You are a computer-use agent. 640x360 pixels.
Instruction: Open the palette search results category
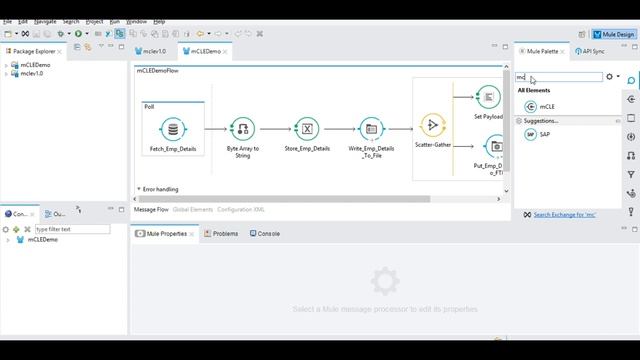631,80
